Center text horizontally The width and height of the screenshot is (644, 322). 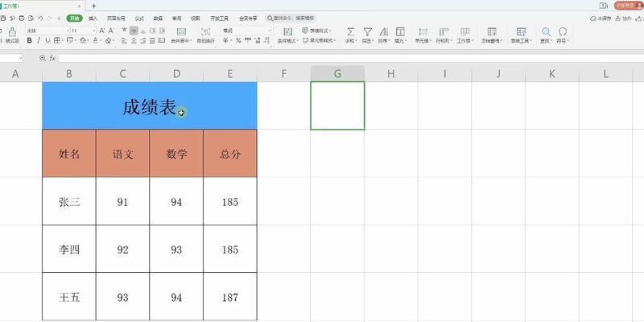pyautogui.click(x=134, y=40)
